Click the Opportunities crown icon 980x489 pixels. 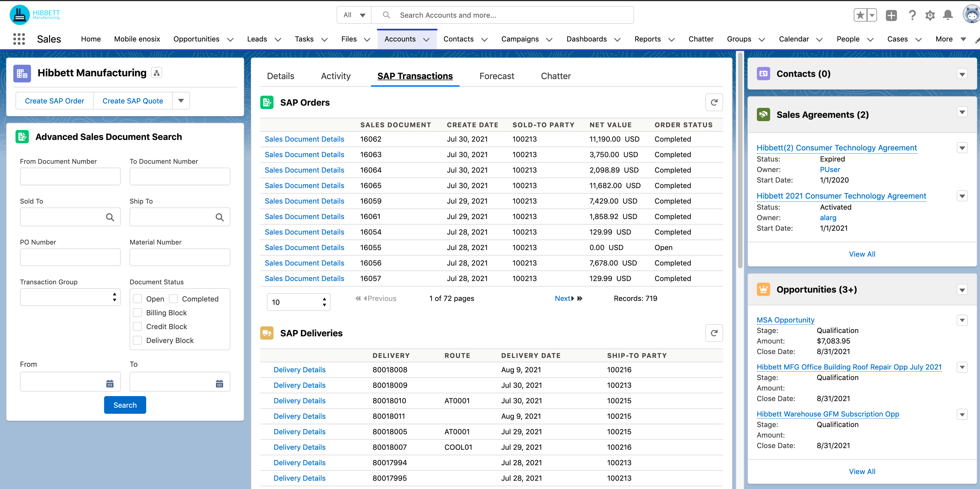(763, 289)
